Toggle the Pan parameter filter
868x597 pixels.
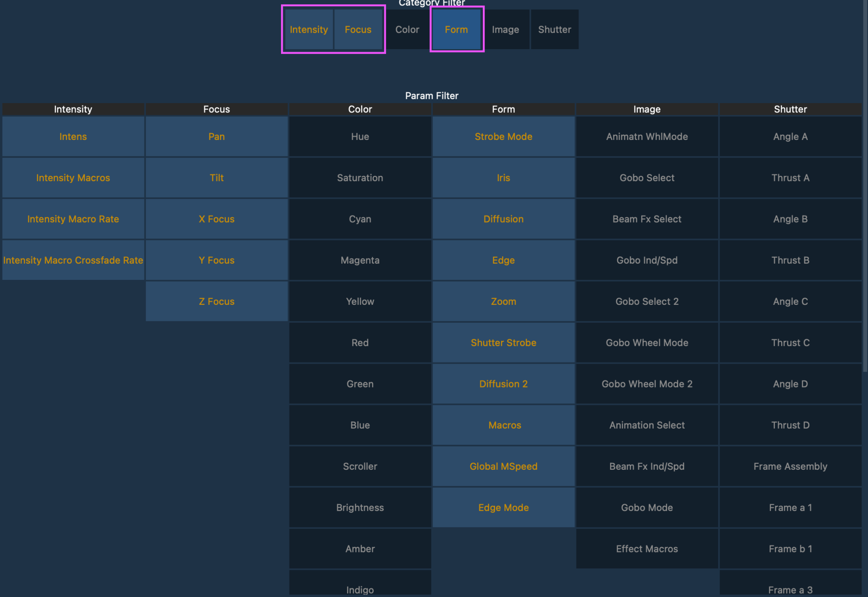pos(217,137)
